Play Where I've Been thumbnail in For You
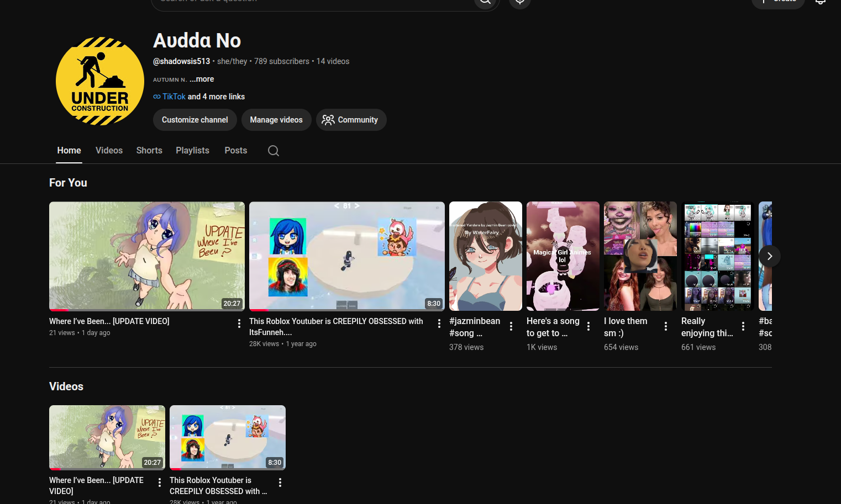Image resolution: width=841 pixels, height=504 pixels. point(147,256)
